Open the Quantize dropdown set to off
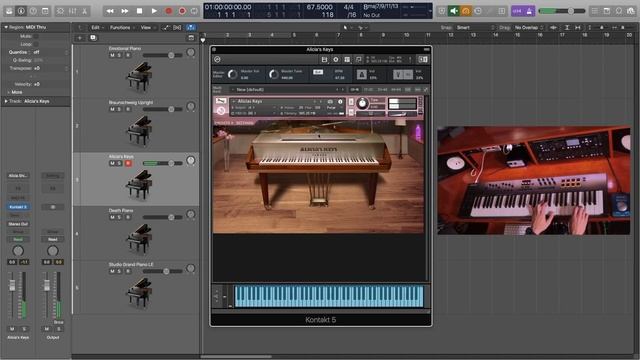Image resolution: width=640 pixels, height=360 pixels. [x=50, y=52]
